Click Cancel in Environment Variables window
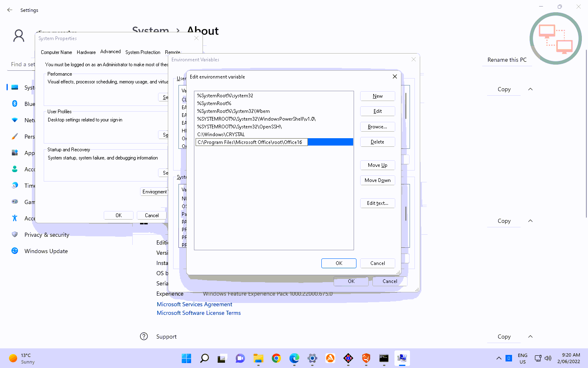The width and height of the screenshot is (588, 368). [390, 281]
